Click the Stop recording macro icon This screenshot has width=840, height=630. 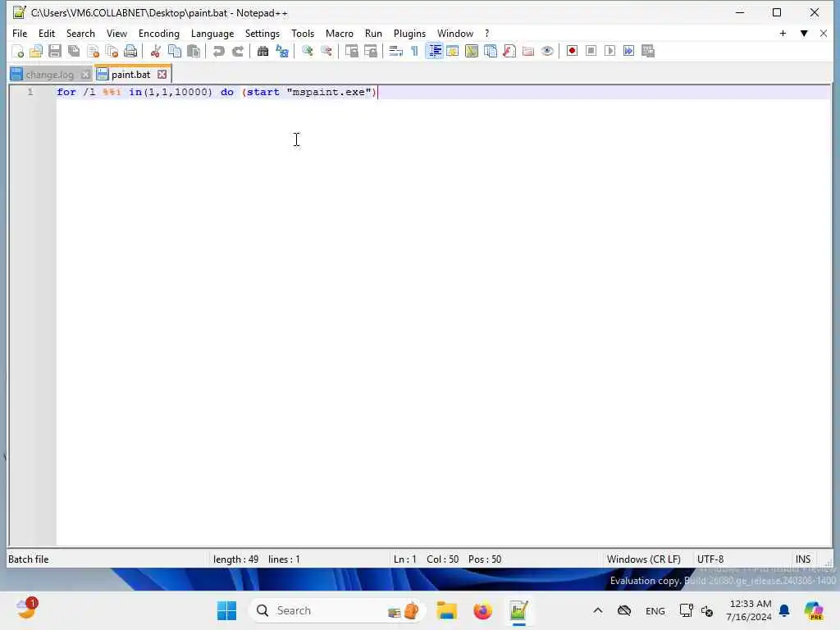click(x=591, y=52)
